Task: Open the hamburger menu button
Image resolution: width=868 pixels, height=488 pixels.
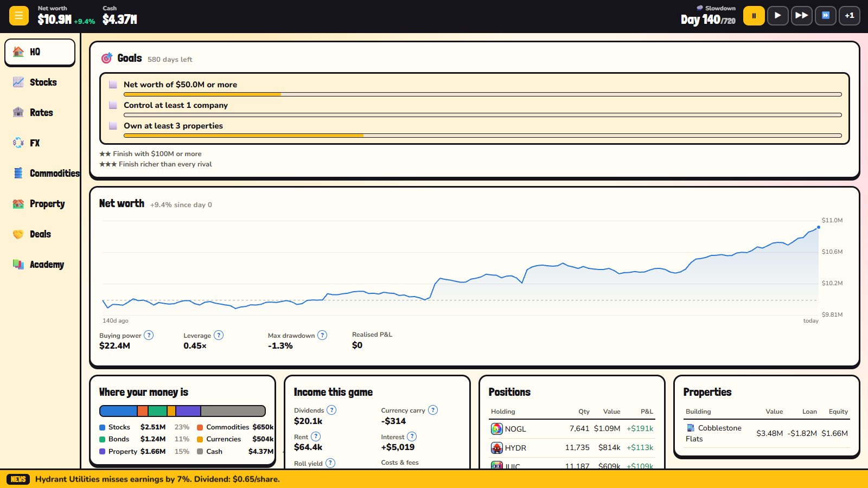Action: (x=18, y=16)
